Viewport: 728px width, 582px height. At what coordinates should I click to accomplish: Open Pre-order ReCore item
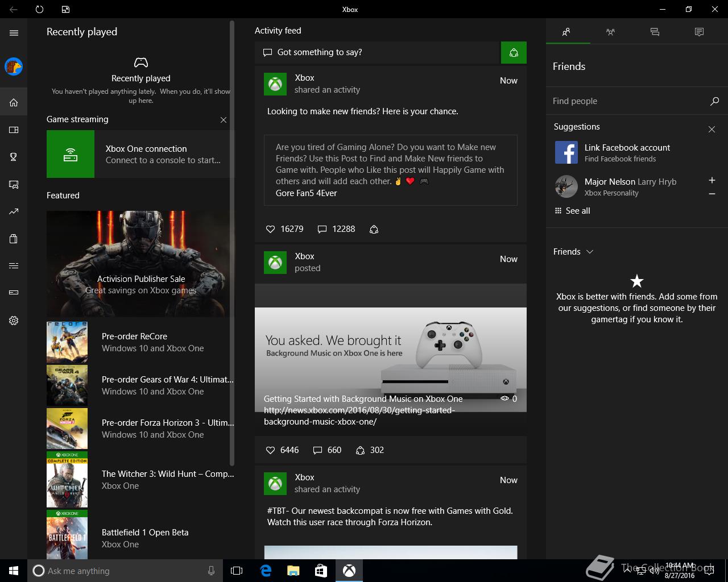click(140, 342)
